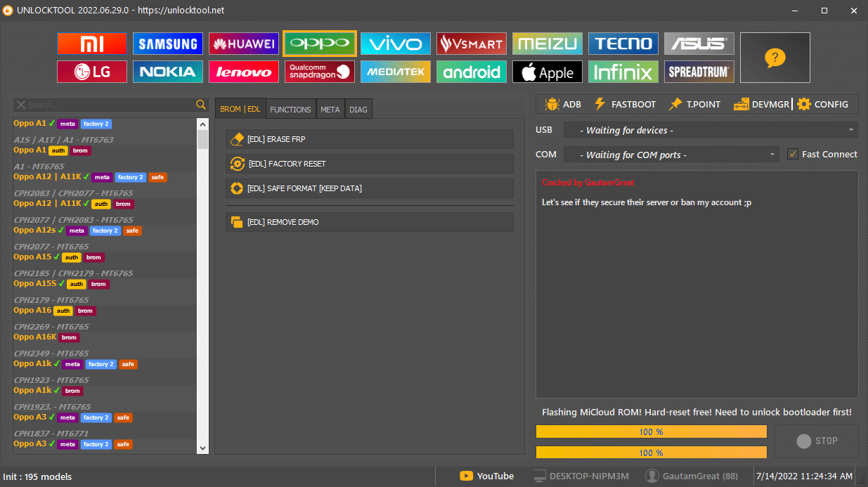Open the DEVMGR device manager icon
Screen dimensions: 868x487
pyautogui.click(x=740, y=104)
